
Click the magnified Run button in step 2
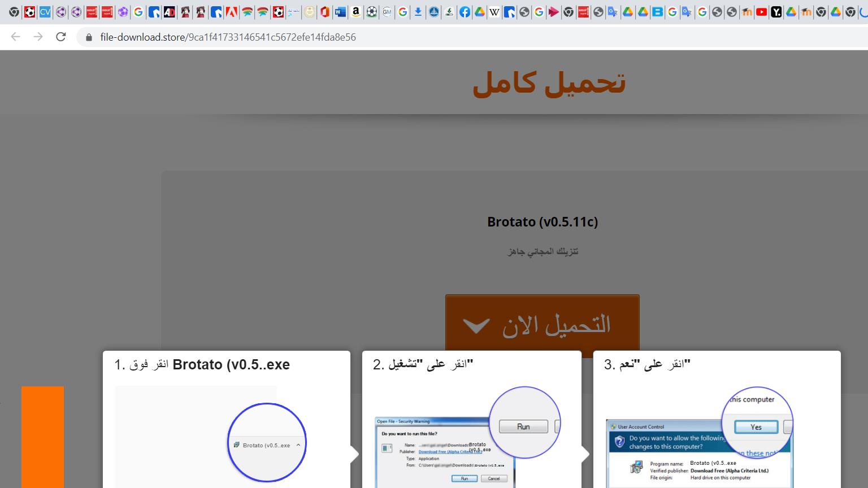[523, 426]
